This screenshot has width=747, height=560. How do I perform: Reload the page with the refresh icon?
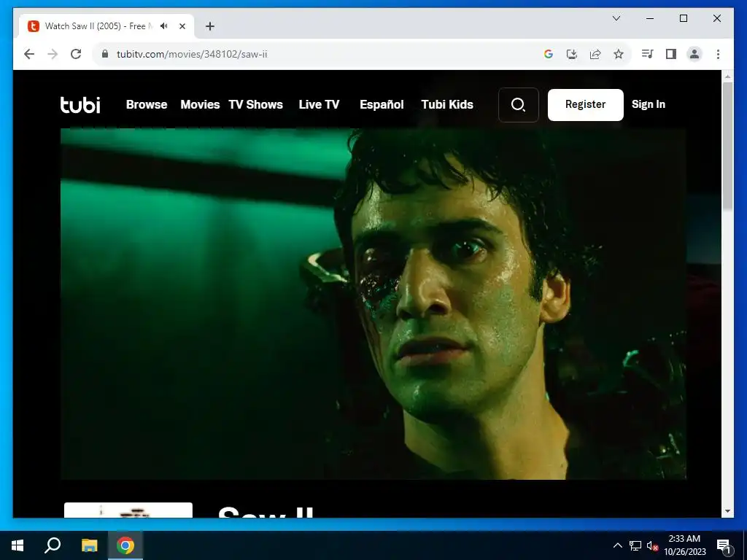(76, 54)
